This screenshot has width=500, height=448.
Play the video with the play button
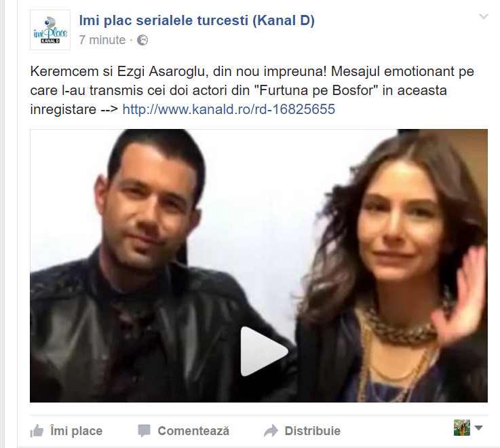click(263, 352)
